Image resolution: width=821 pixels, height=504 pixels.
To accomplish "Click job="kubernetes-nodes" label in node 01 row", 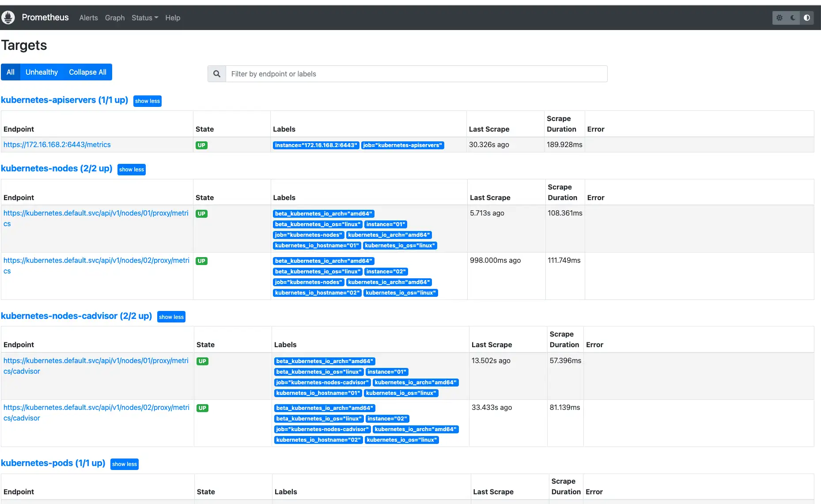I will tap(308, 235).
